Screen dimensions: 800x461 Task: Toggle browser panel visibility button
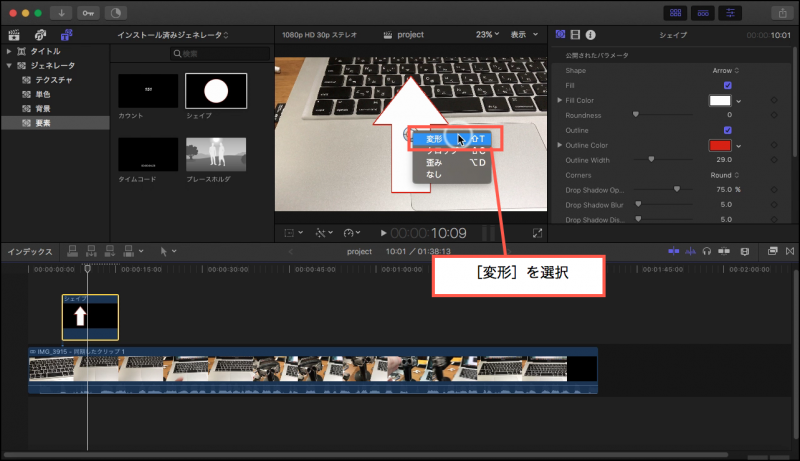[676, 13]
